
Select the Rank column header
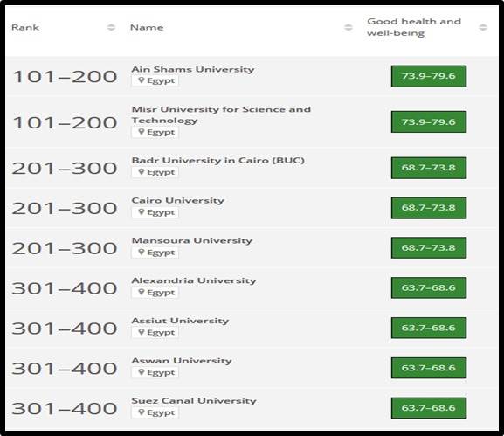[x=25, y=27]
